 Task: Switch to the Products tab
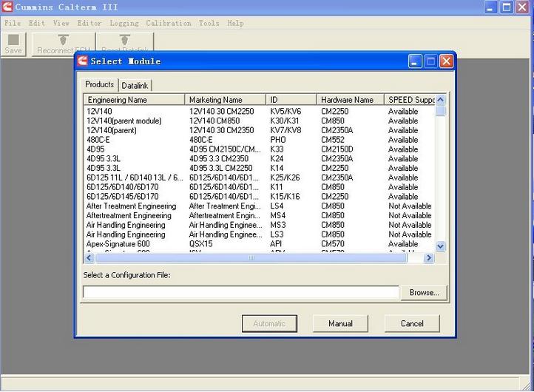[x=99, y=84]
